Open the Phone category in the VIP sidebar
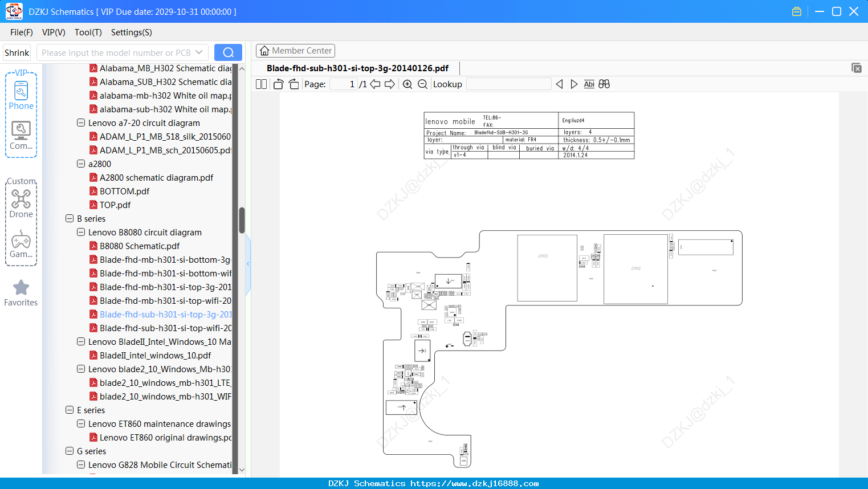 (21, 95)
